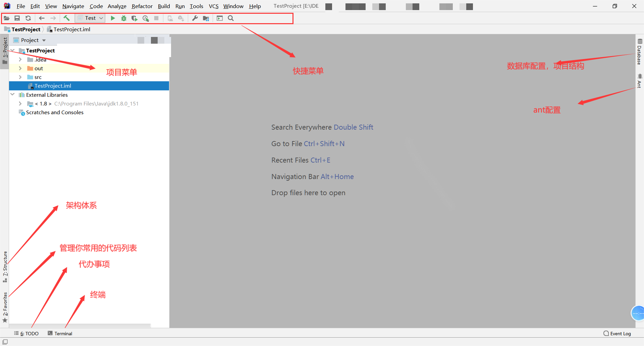Open the Navigate menu
The image size is (644, 346).
73,6
